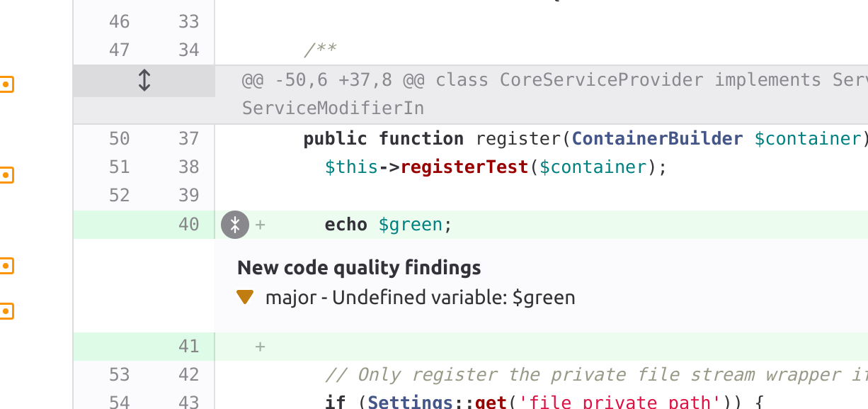The image size is (868, 409).
Task: Click the orange major severity triangle icon
Action: click(x=245, y=297)
